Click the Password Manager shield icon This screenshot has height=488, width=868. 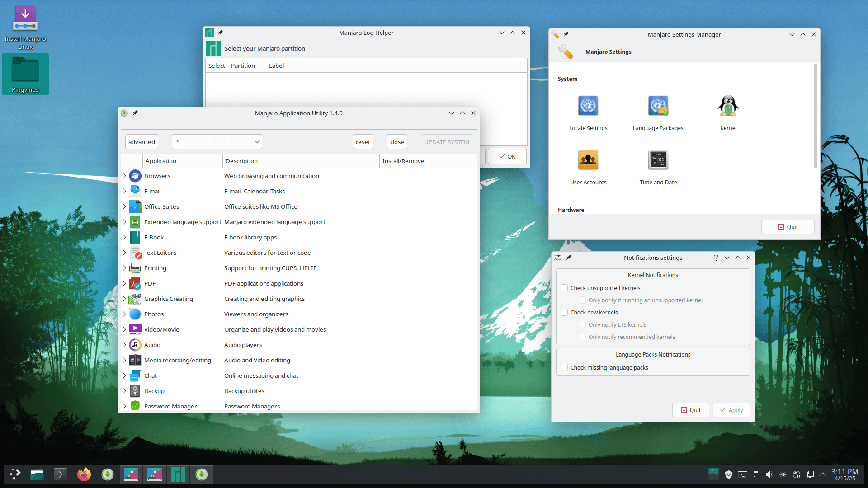tap(135, 406)
